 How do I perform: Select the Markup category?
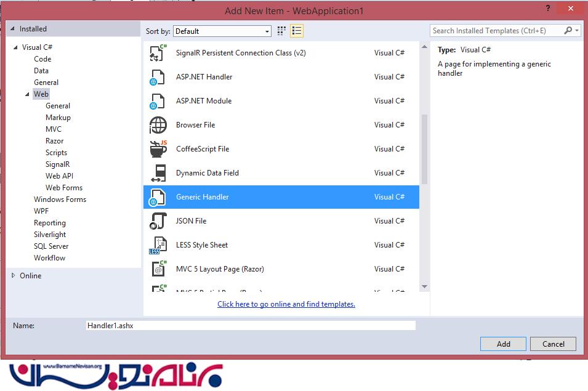58,118
